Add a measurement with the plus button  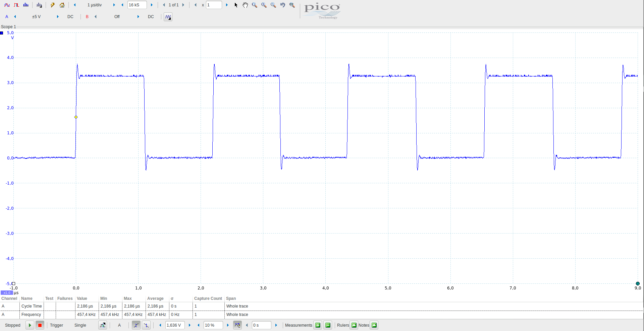tap(318, 325)
